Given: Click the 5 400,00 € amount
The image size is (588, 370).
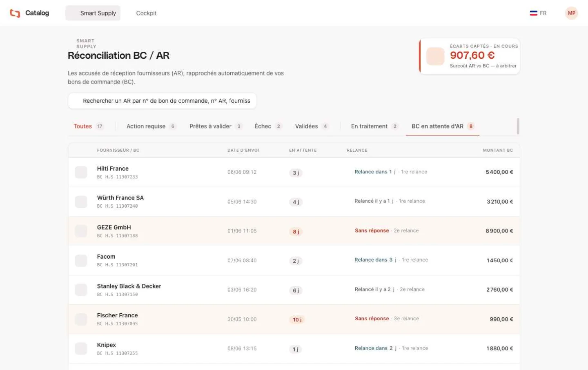Looking at the screenshot, I should [x=499, y=172].
